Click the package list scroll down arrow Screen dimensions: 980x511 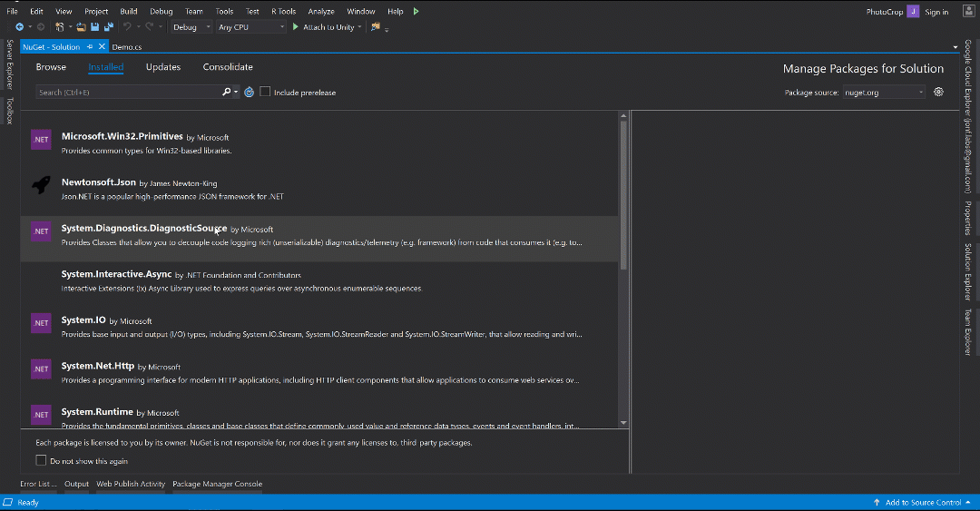pyautogui.click(x=623, y=423)
